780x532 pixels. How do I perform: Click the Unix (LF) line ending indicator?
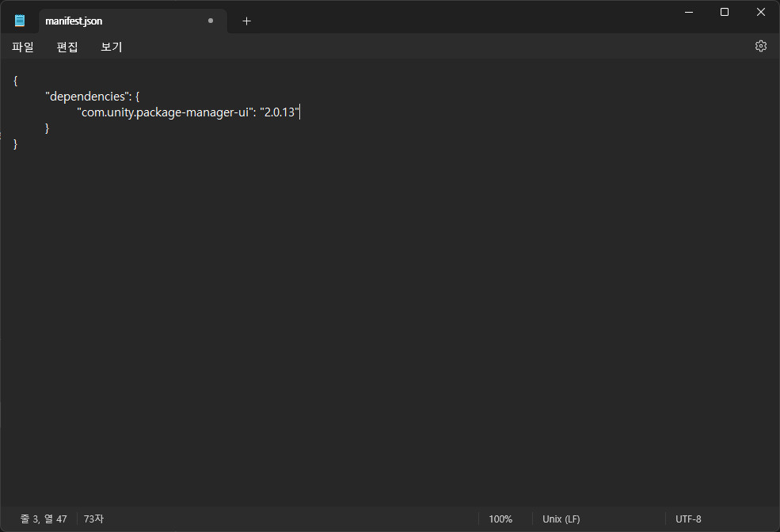561,519
